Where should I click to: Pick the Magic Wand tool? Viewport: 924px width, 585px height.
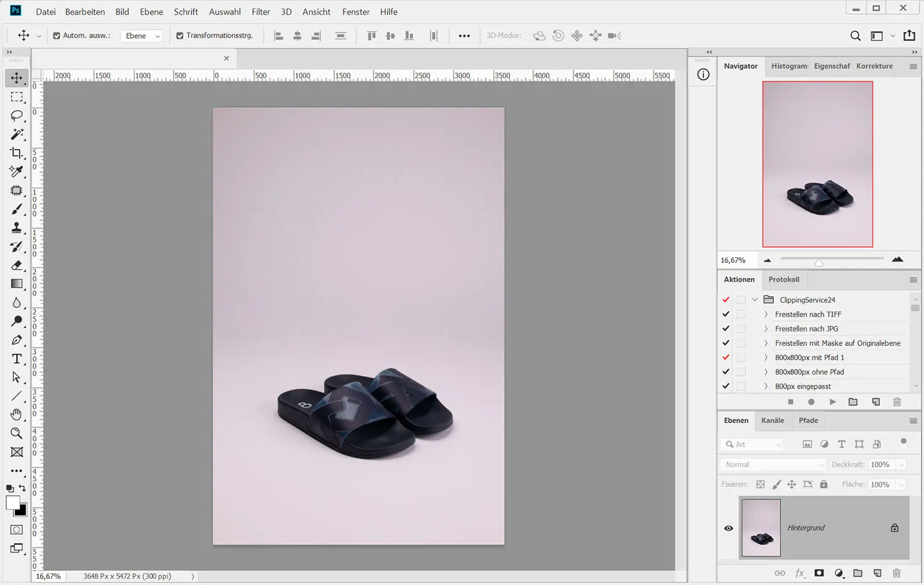(x=17, y=134)
